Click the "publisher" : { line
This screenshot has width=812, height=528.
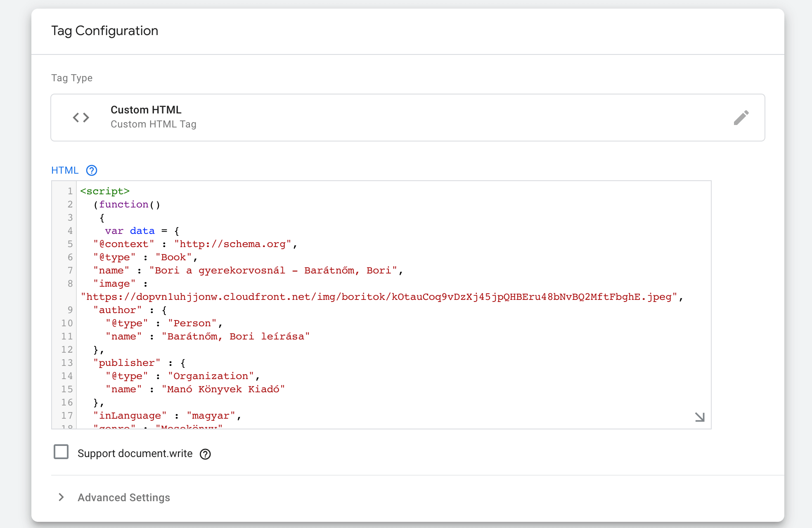point(139,363)
